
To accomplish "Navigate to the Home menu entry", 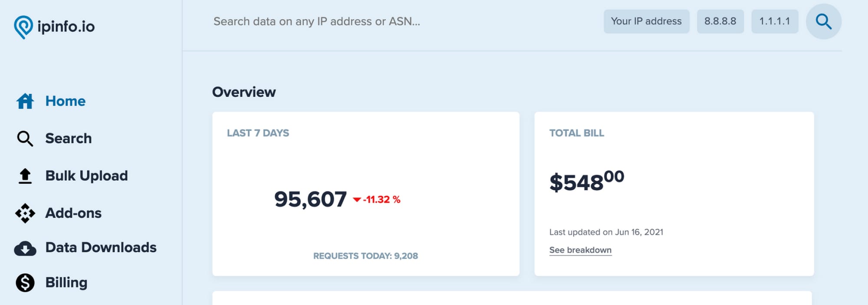I will coord(65,101).
